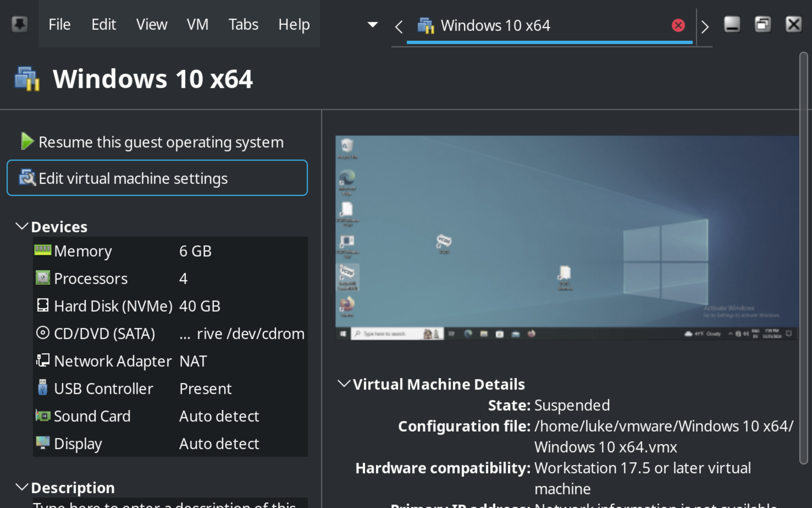Click the Memory RAM icon
This screenshot has height=508, width=812.
(43, 250)
